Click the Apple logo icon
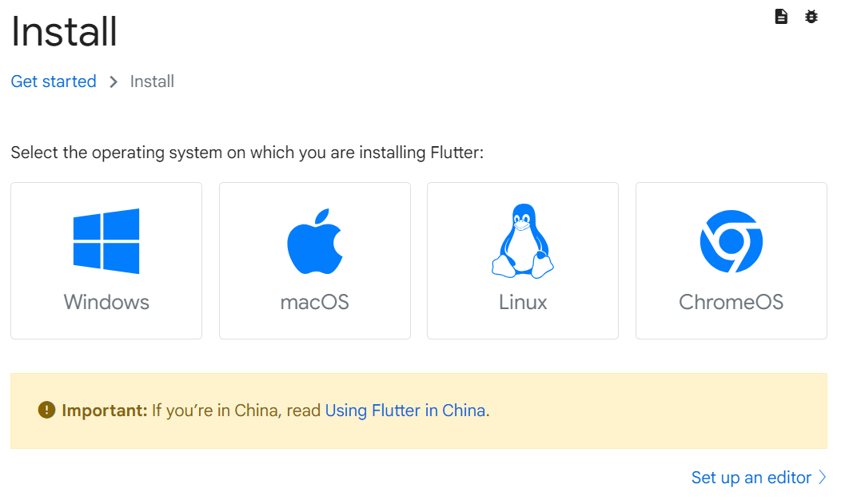The height and width of the screenshot is (504, 853). (x=314, y=241)
